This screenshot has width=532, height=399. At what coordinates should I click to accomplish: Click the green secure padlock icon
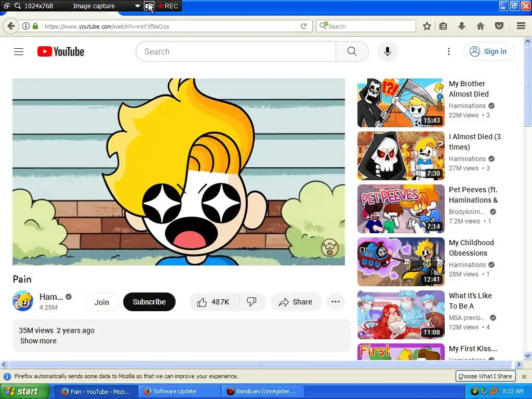coord(35,26)
